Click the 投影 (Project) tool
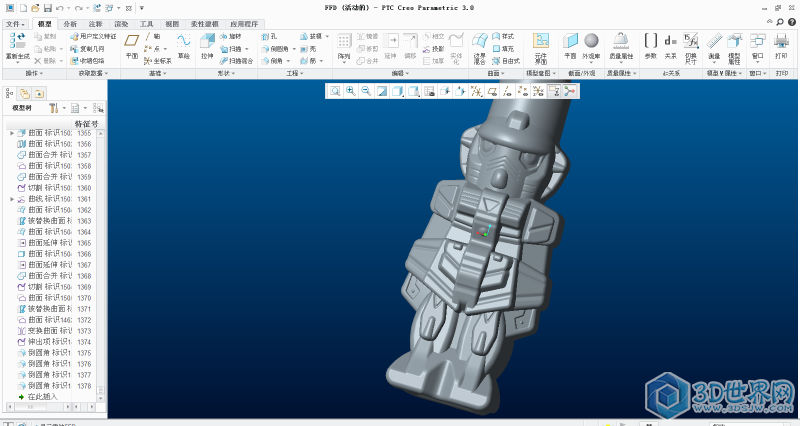 433,48
